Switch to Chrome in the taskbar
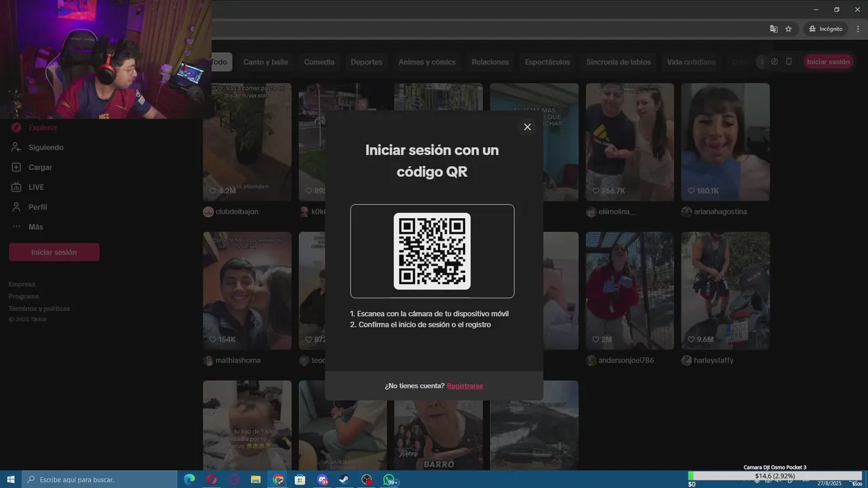Viewport: 868px width, 488px height. pos(278,480)
